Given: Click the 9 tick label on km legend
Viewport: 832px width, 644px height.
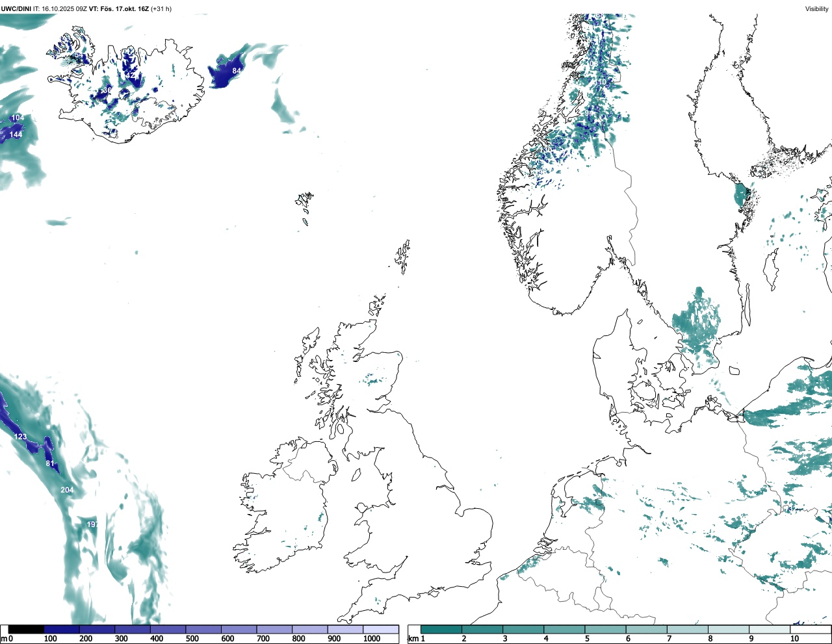Looking at the screenshot, I should click(751, 639).
